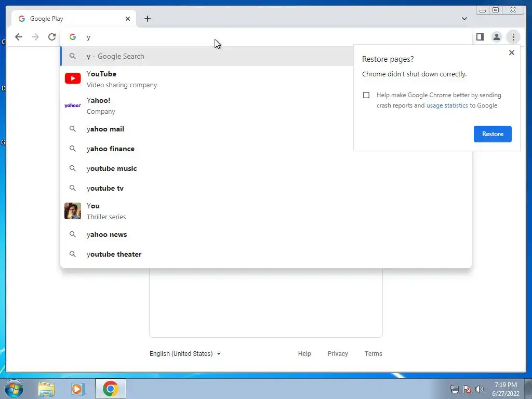Expand the tab search chevron

click(x=464, y=19)
